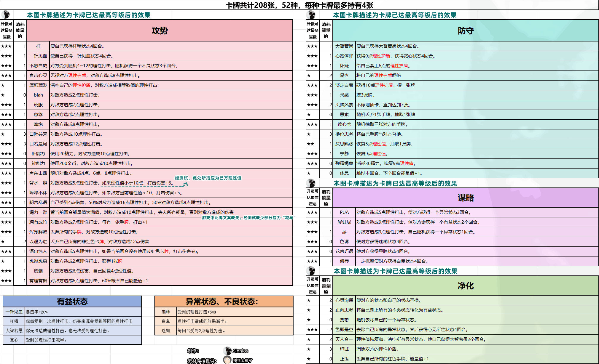Click the description 摸3张牌。
This screenshot has width=599, height=364.
coord(365,95)
